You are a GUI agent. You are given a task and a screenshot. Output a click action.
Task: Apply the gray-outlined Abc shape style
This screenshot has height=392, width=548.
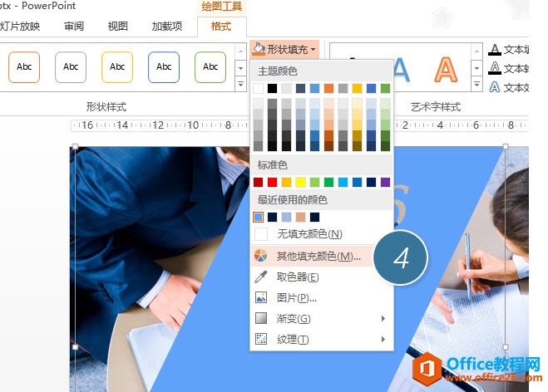(x=71, y=67)
